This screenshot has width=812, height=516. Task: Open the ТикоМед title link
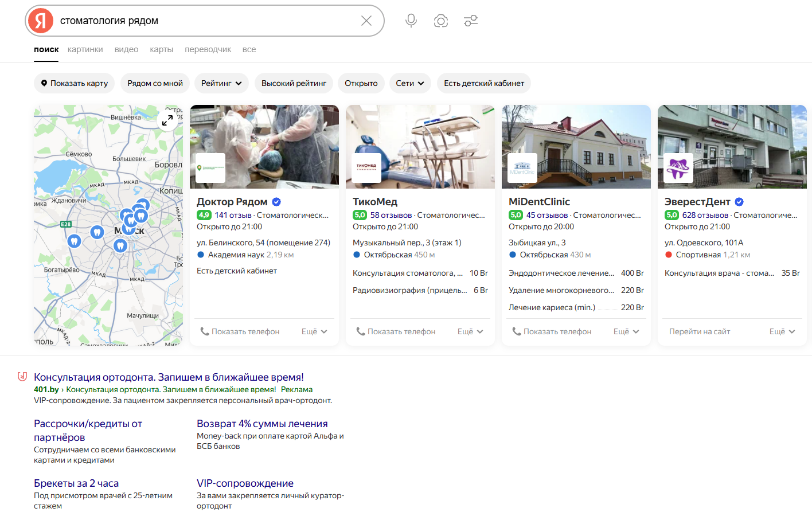click(375, 202)
